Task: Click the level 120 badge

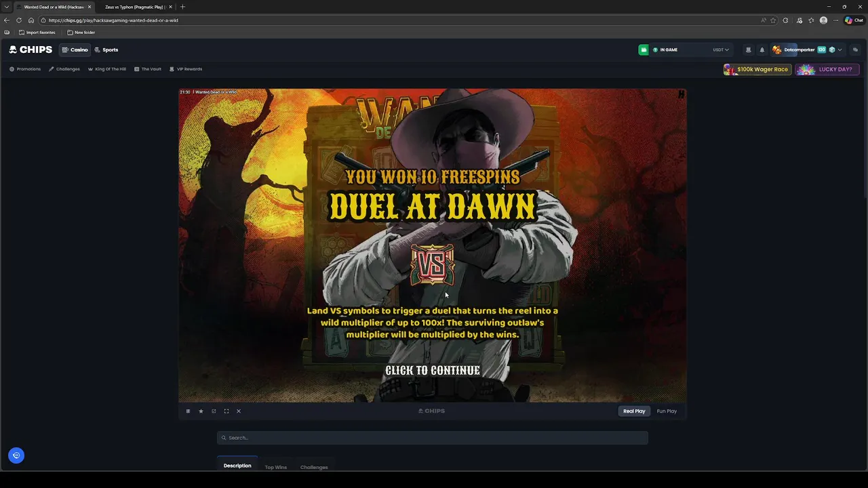Action: point(822,49)
